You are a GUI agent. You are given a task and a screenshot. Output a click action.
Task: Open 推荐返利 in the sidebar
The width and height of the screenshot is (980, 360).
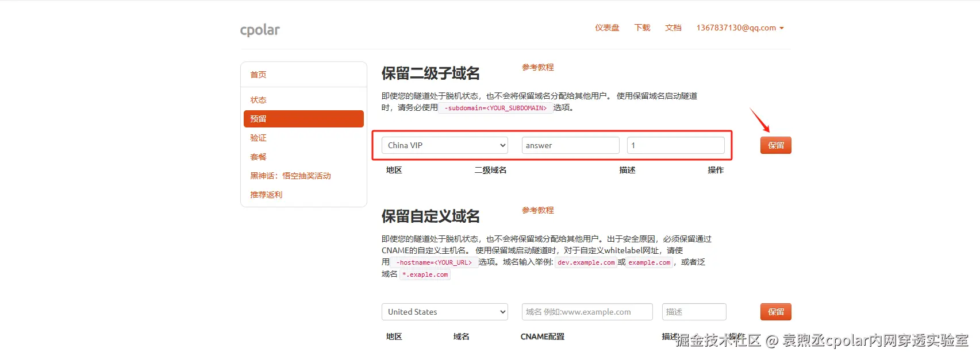[x=266, y=195]
